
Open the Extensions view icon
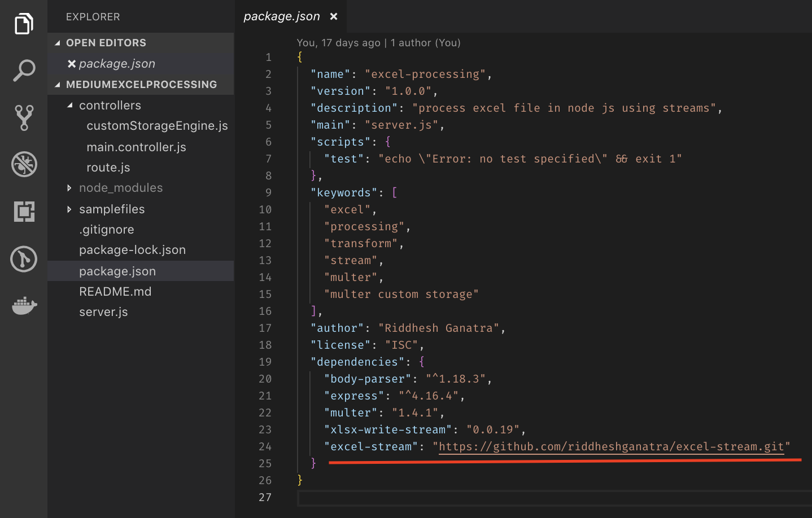pos(24,212)
